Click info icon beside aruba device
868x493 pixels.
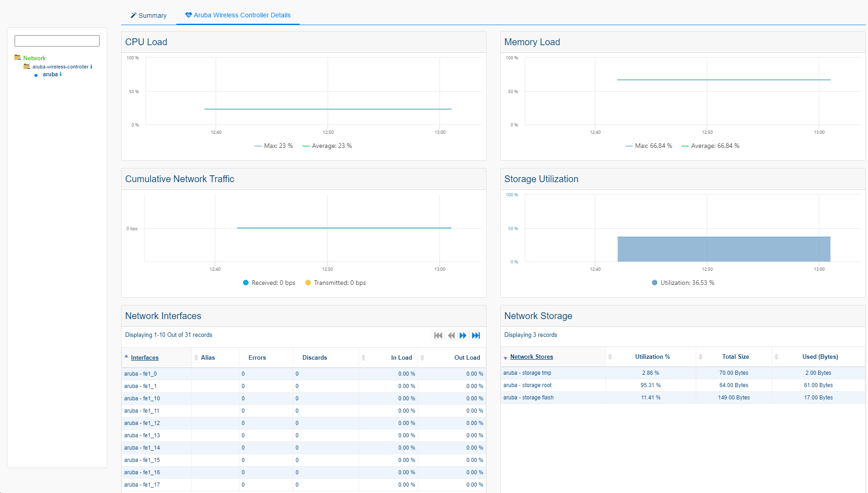pyautogui.click(x=61, y=74)
